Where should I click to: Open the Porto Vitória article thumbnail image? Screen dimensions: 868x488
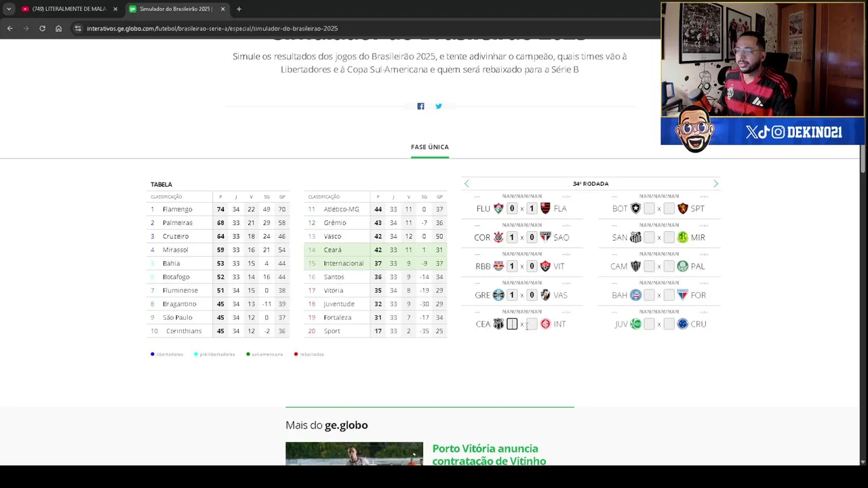coord(354,453)
